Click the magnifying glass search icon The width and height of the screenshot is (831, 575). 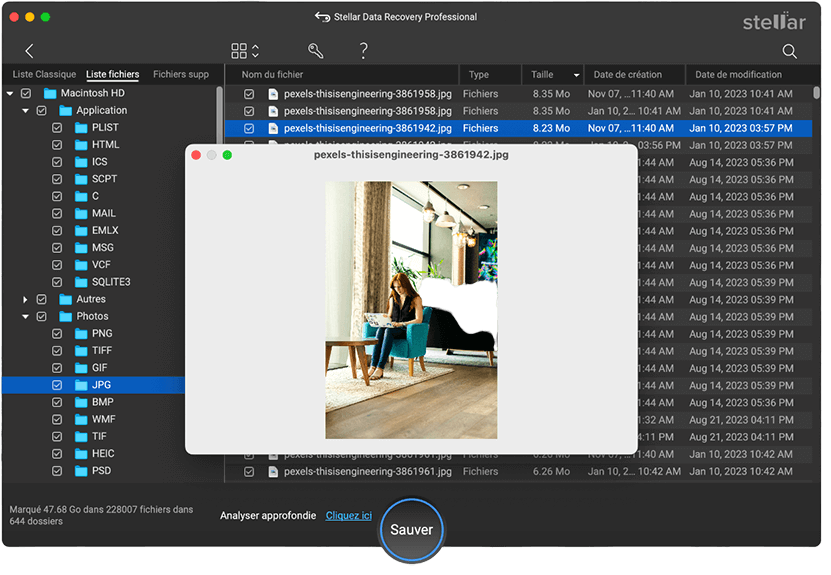789,51
